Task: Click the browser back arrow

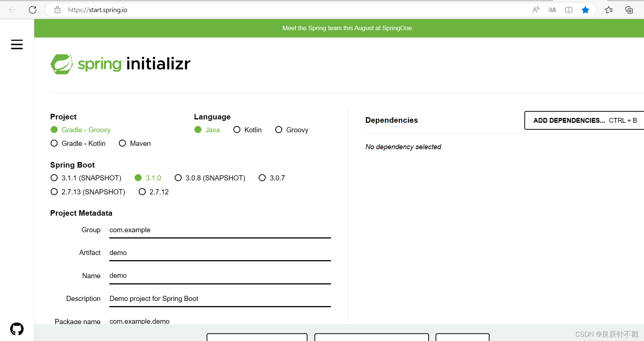Action: (x=12, y=10)
